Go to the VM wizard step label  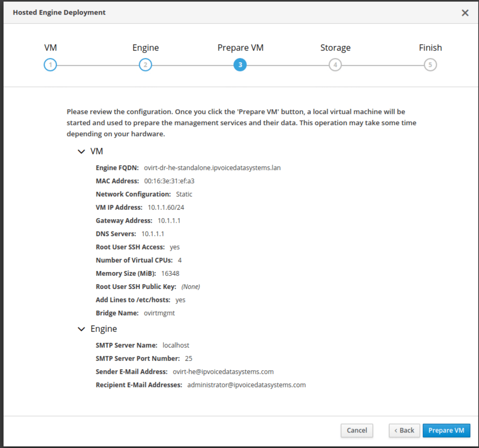(x=50, y=48)
